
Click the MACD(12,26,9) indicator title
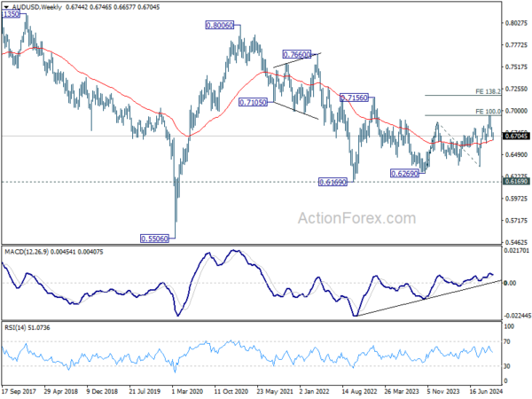click(27, 252)
